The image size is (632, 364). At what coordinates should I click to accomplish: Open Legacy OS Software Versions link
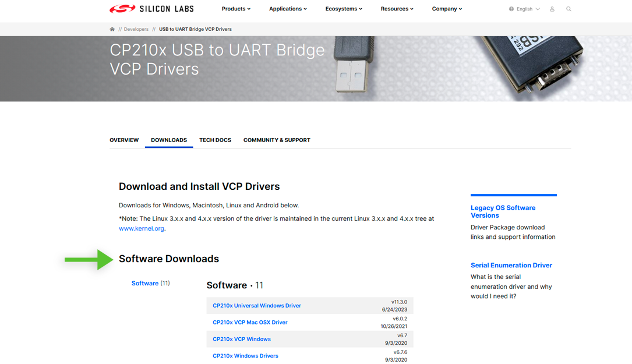tap(503, 211)
